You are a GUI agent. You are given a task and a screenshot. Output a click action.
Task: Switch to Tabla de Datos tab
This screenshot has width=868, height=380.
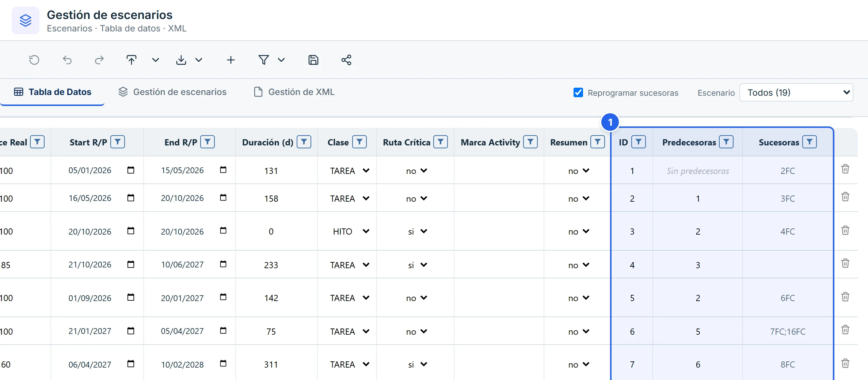(x=53, y=92)
